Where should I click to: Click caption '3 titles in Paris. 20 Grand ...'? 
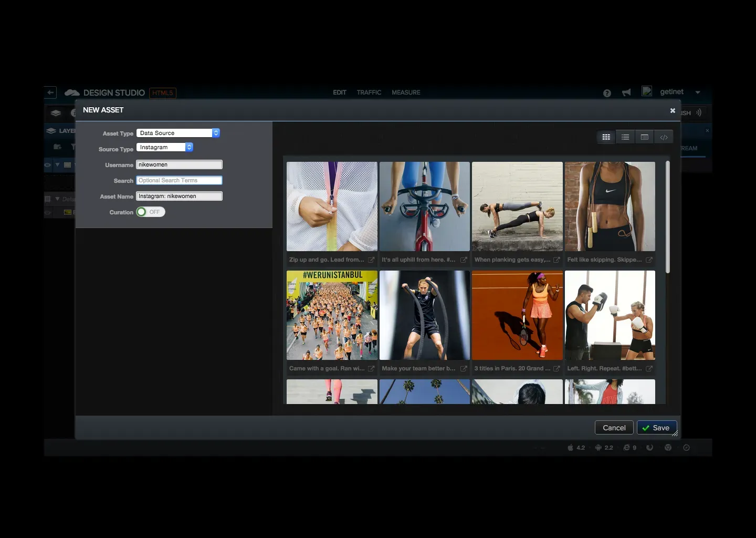(x=512, y=368)
